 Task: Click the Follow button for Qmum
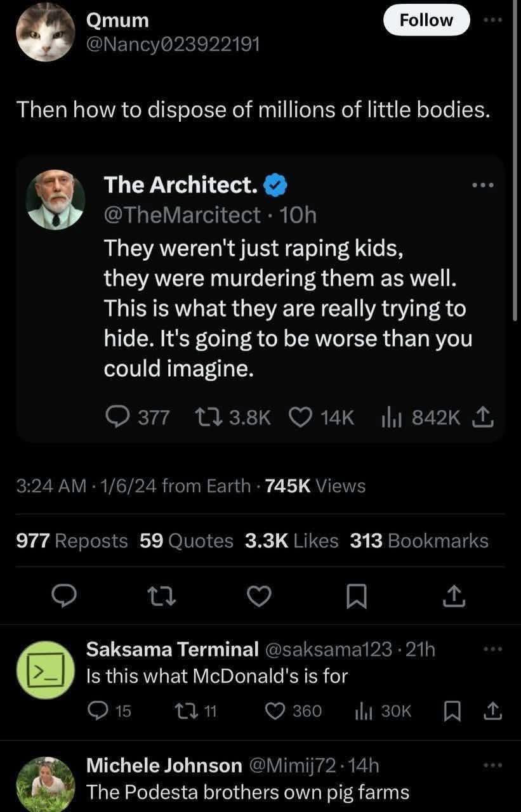(x=426, y=20)
